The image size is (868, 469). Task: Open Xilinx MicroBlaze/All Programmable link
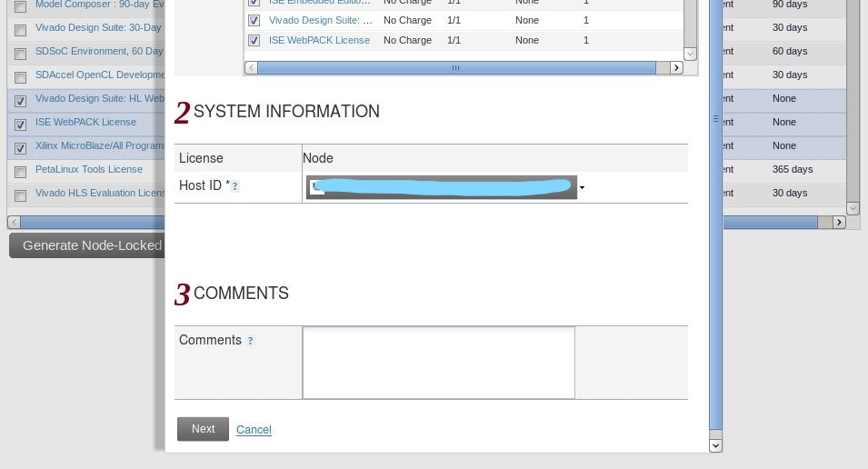pyautogui.click(x=100, y=145)
